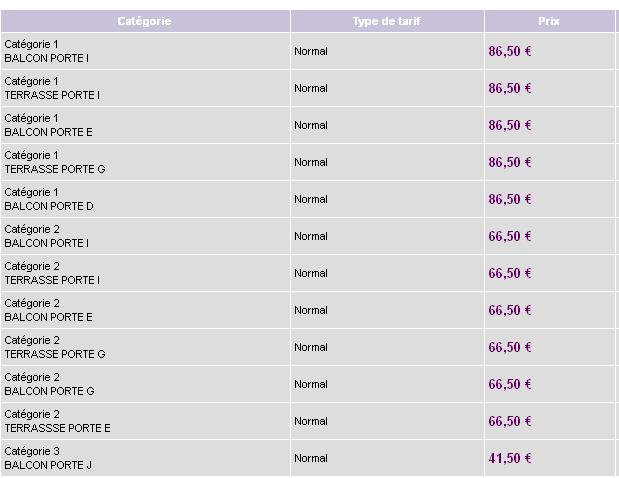Select the Catégorie 2 TERRASSSE PORTE E row
The height and width of the screenshot is (478, 619).
click(308, 421)
